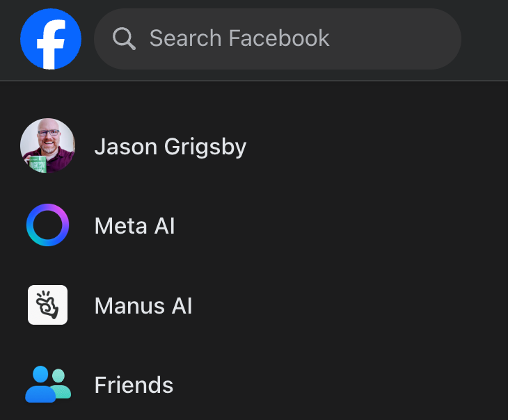
Task: Click the magnifying glass search icon
Action: tap(124, 39)
